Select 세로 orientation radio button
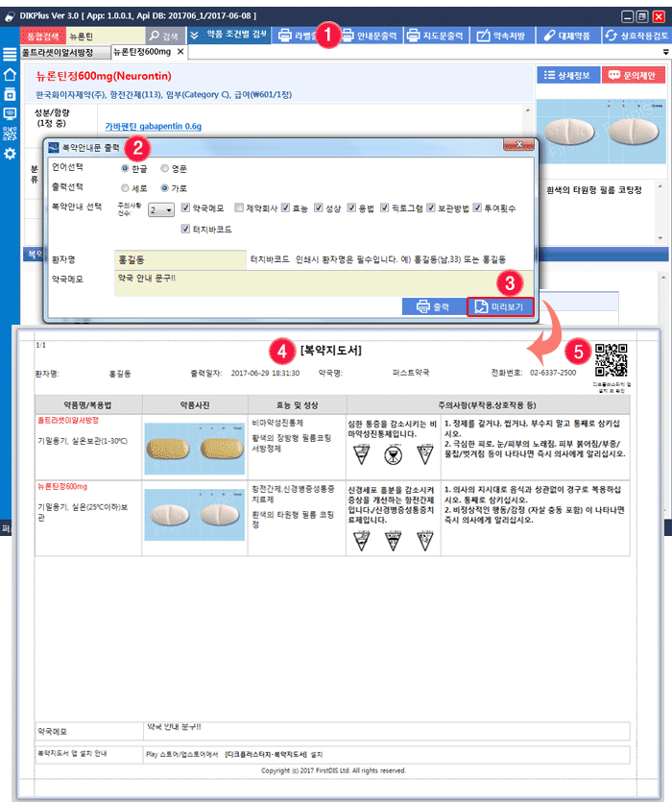The height and width of the screenshot is (804, 672). (125, 188)
